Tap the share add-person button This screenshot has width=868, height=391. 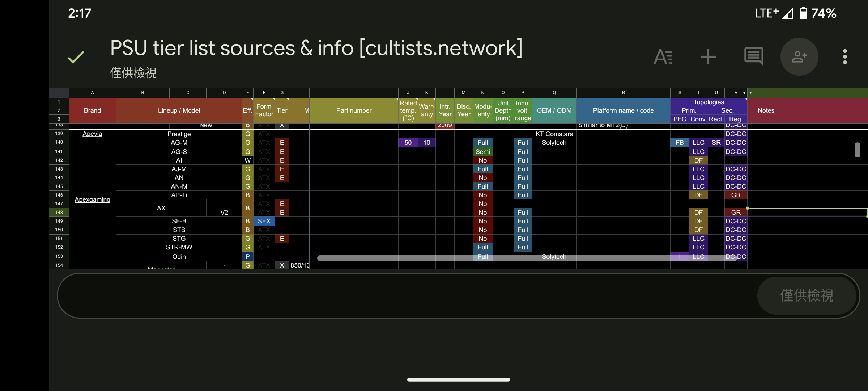(799, 57)
